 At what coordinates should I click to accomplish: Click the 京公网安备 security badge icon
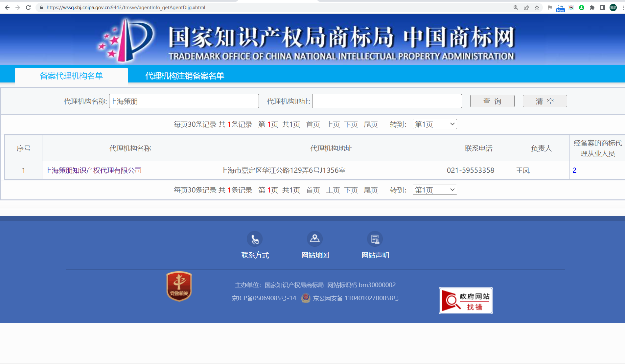306,298
